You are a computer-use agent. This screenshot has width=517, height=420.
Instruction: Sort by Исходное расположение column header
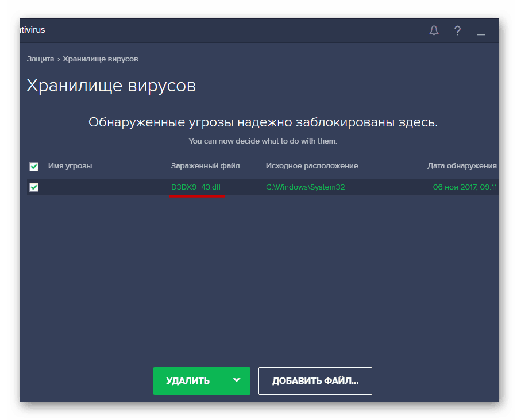[311, 166]
